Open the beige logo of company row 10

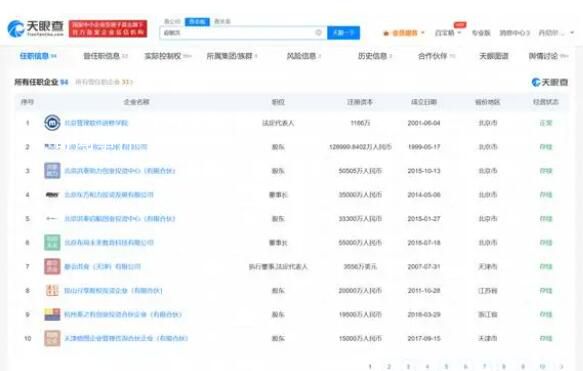[52, 338]
